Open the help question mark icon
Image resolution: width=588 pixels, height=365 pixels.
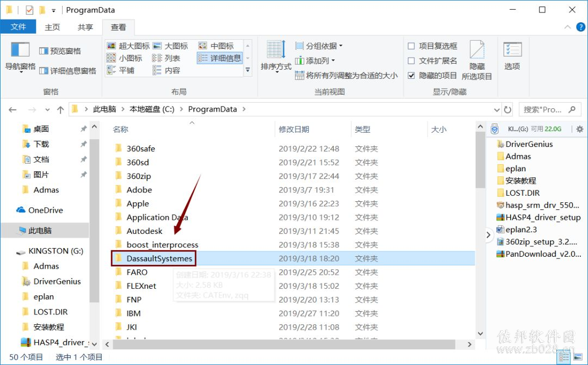pyautogui.click(x=580, y=27)
